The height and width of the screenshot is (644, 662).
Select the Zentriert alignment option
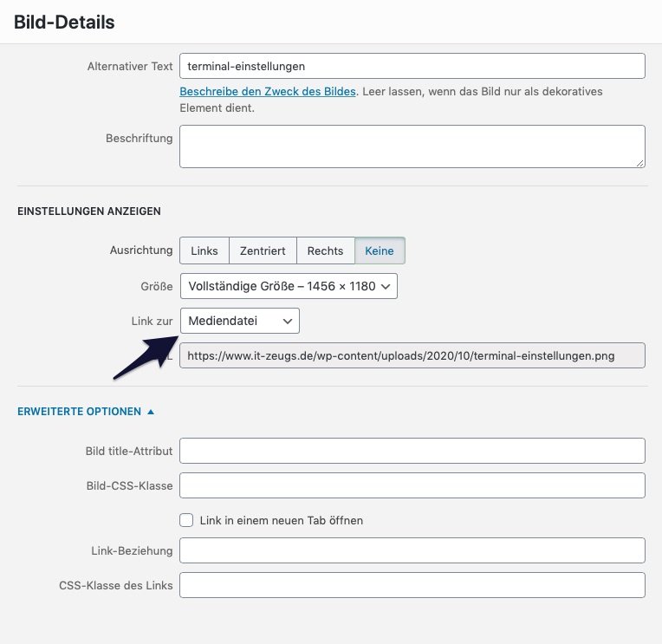pyautogui.click(x=263, y=250)
